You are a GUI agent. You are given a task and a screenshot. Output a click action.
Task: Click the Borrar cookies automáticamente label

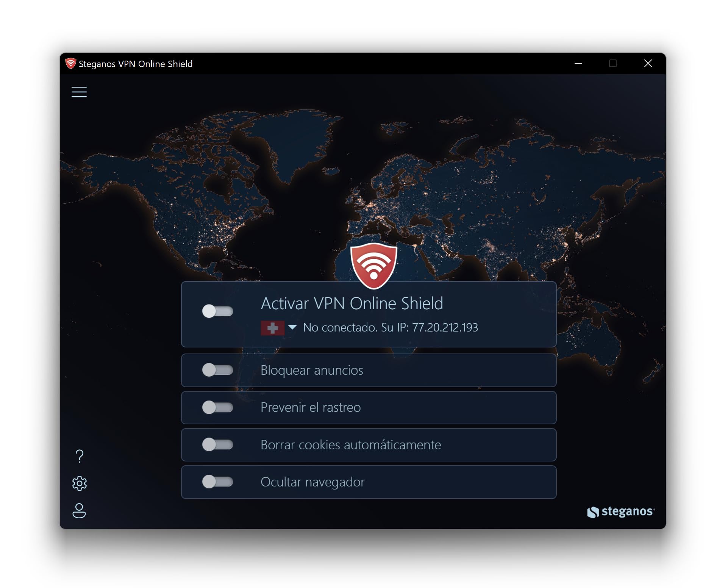pyautogui.click(x=351, y=445)
